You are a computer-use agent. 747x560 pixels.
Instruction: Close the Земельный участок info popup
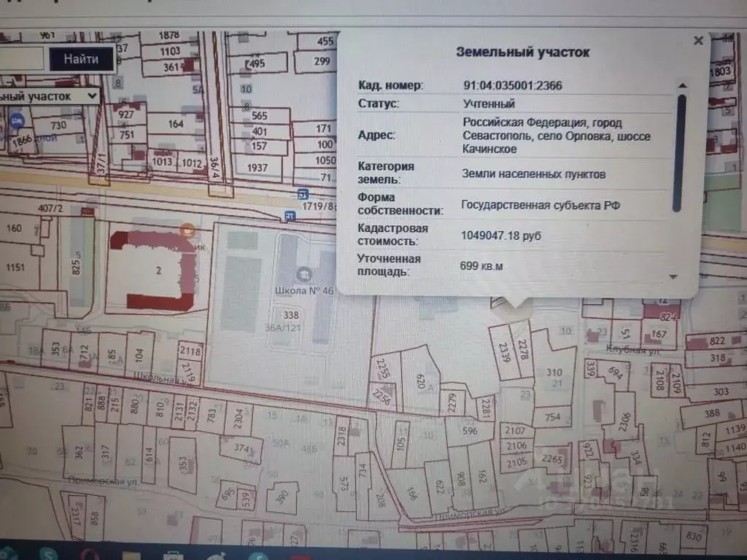point(698,41)
